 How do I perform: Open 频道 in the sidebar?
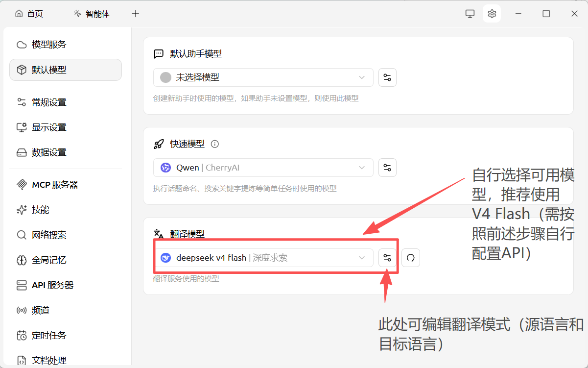[66, 310]
